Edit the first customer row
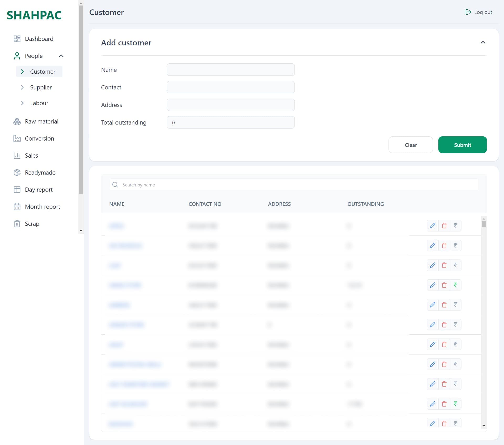504x445 pixels. click(433, 226)
